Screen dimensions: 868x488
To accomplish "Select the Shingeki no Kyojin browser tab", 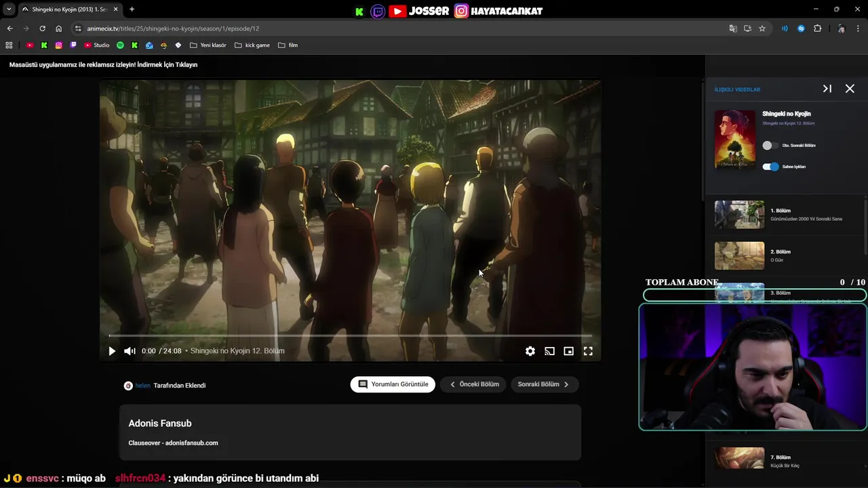I will (71, 9).
